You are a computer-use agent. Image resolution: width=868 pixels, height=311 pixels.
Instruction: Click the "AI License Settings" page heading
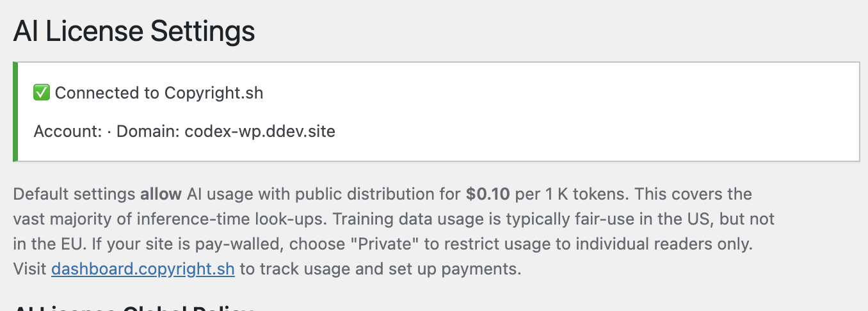134,31
